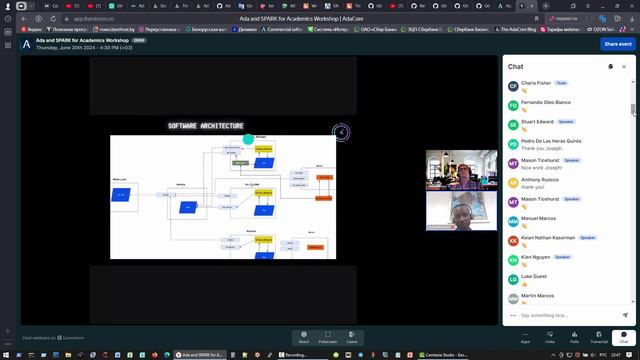
Task: Open the Commercial software bookmark
Action: (283, 29)
